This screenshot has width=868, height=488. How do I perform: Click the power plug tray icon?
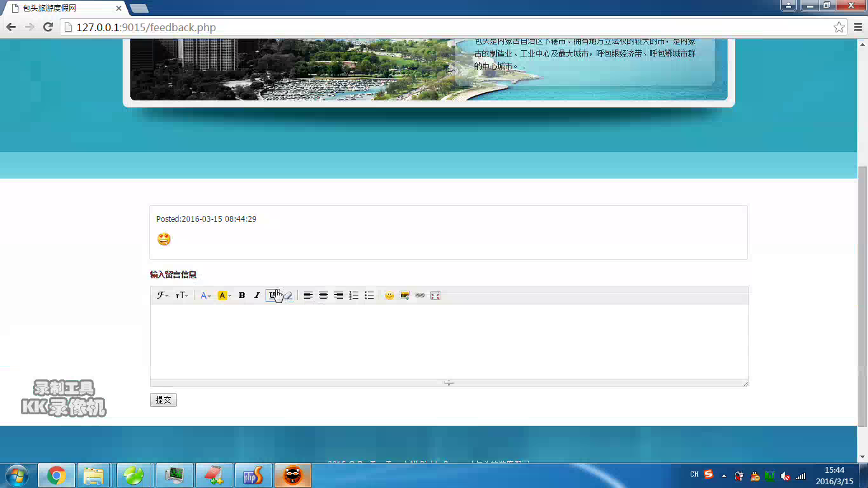point(740,475)
